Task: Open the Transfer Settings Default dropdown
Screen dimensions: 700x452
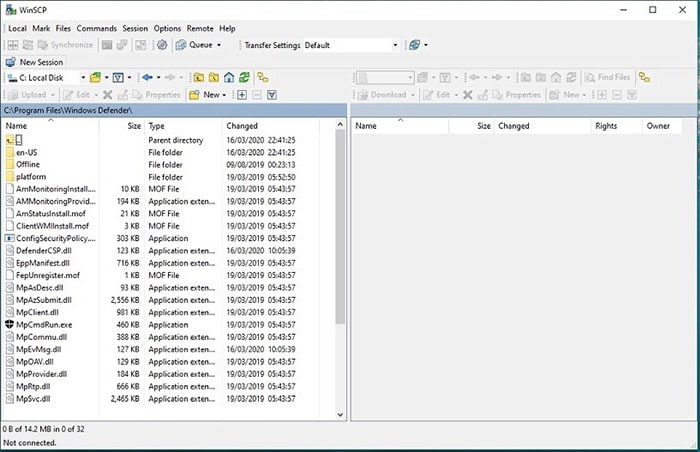Action: pyautogui.click(x=351, y=45)
